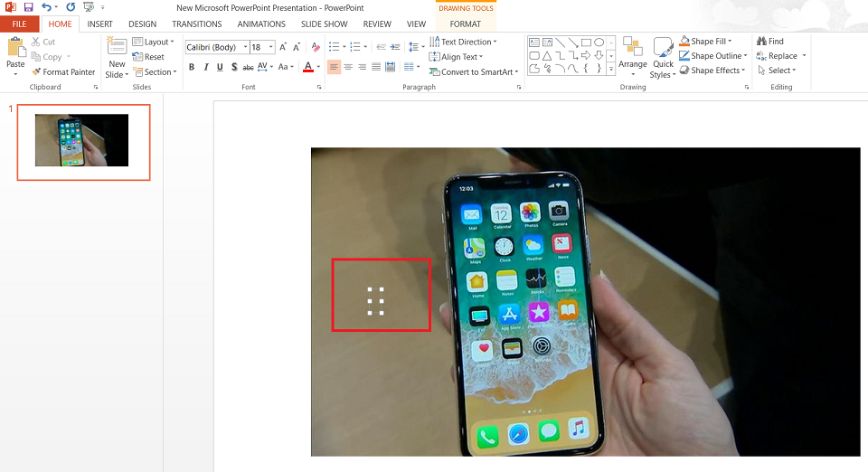Open Paragraph dialog launcher arrow
This screenshot has width=868, height=472.
(x=519, y=88)
